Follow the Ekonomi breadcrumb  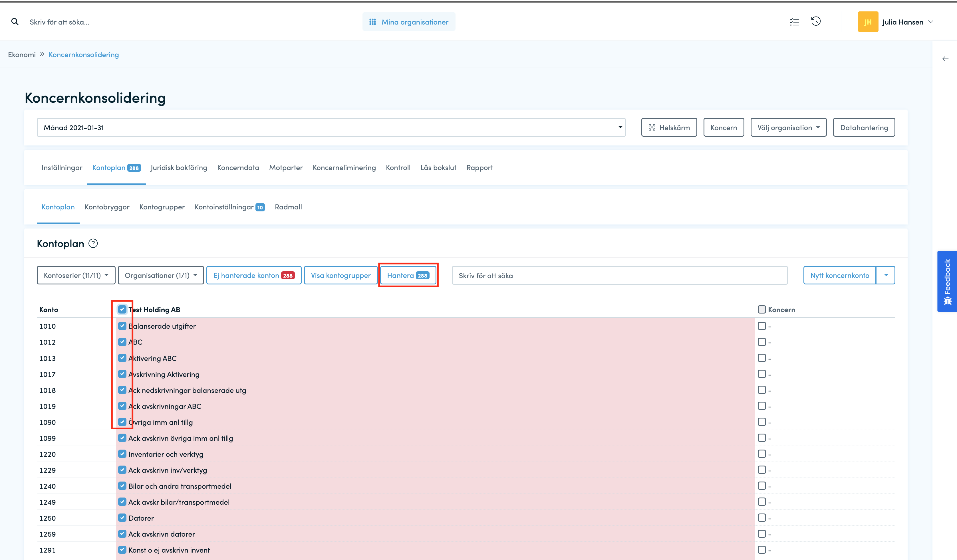22,55
